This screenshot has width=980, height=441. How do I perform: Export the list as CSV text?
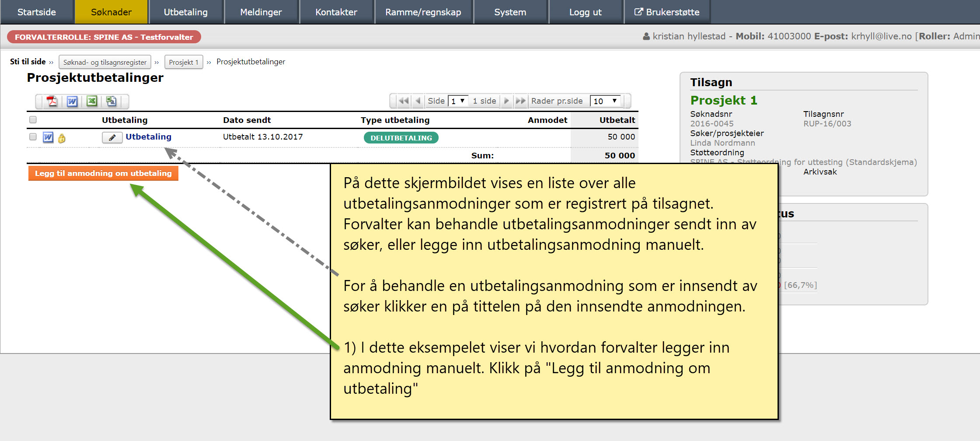(x=112, y=101)
